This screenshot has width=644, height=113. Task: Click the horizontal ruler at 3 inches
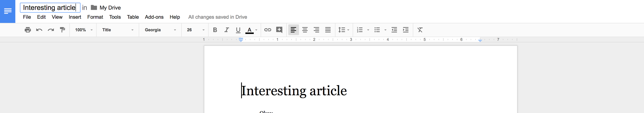(351, 40)
